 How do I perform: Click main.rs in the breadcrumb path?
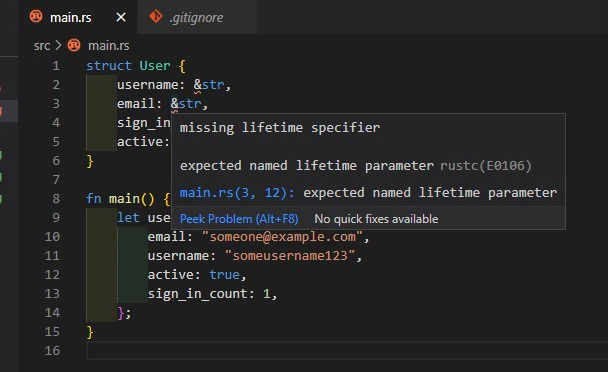tap(109, 46)
